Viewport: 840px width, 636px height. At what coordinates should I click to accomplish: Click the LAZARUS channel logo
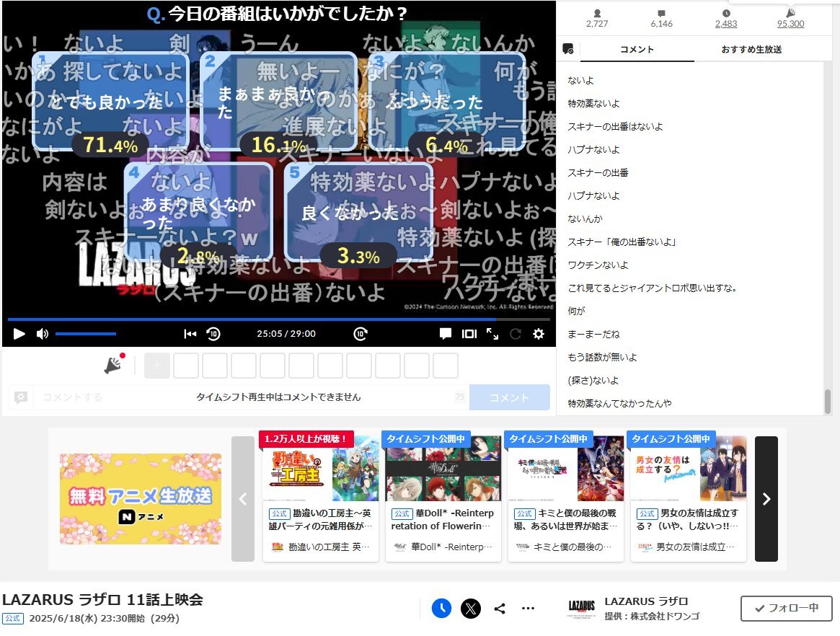(x=582, y=609)
